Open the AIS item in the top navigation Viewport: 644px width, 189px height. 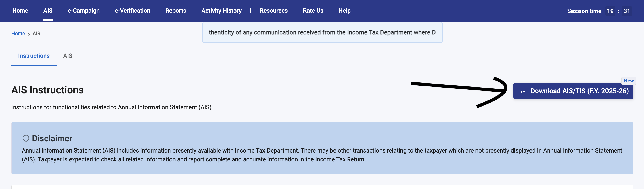coord(48,11)
